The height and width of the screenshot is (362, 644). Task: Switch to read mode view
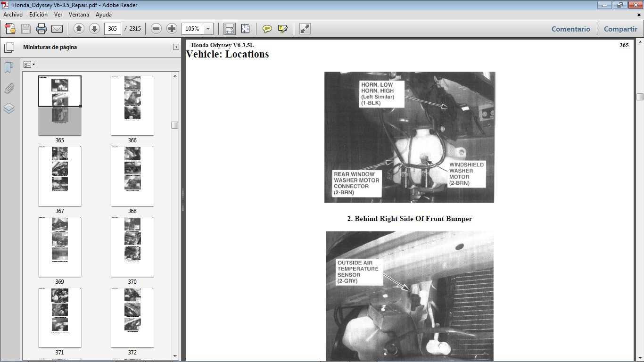click(305, 29)
